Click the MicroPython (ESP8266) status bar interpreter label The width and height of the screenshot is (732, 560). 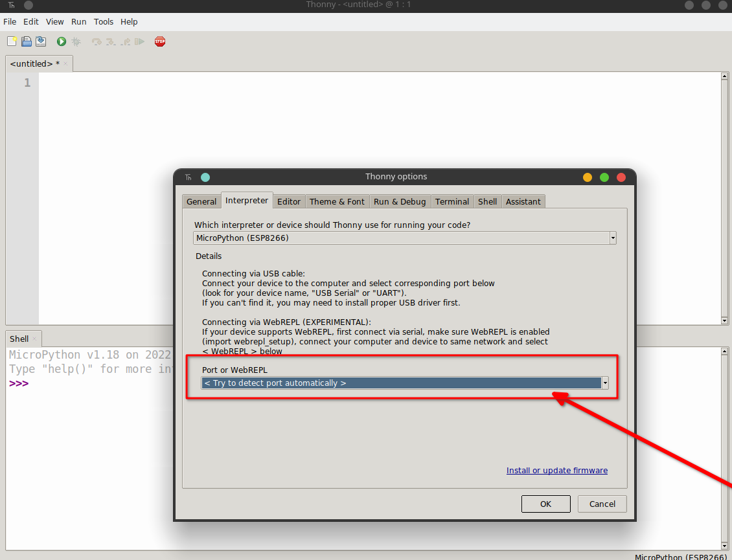(x=681, y=557)
